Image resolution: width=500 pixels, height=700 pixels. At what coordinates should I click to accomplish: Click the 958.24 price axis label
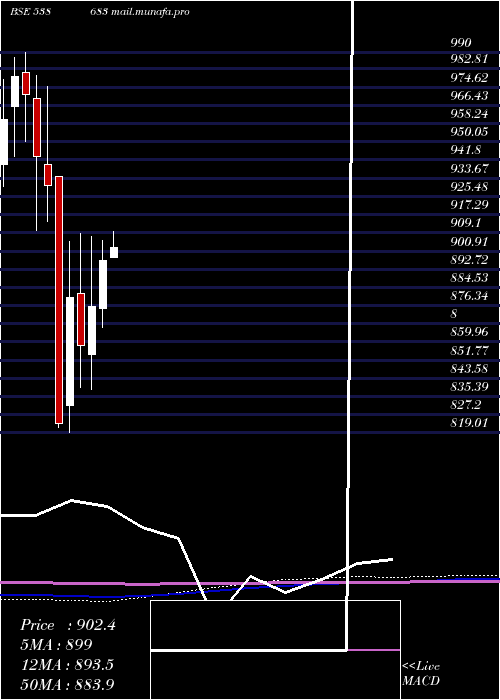coord(469,114)
